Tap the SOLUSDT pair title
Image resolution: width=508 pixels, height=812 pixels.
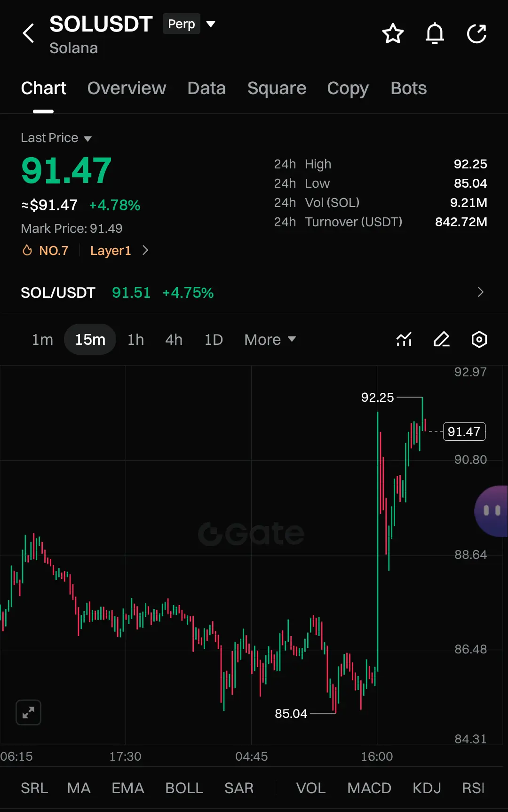(x=101, y=24)
